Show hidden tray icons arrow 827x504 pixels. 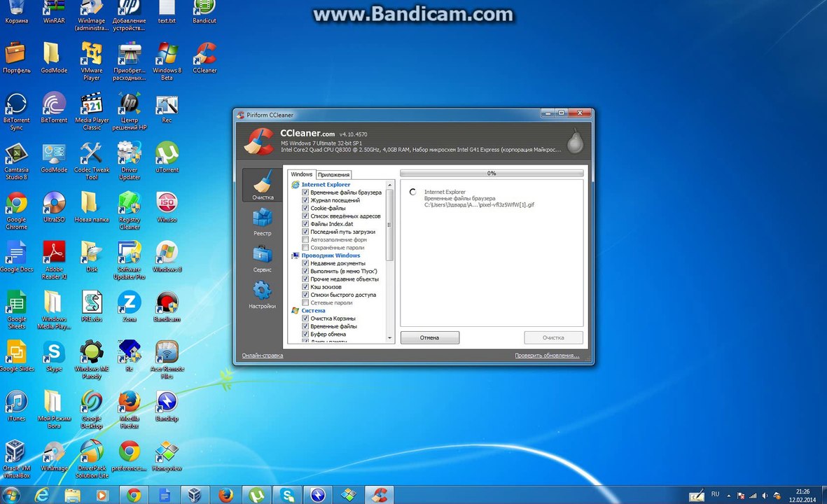(729, 496)
